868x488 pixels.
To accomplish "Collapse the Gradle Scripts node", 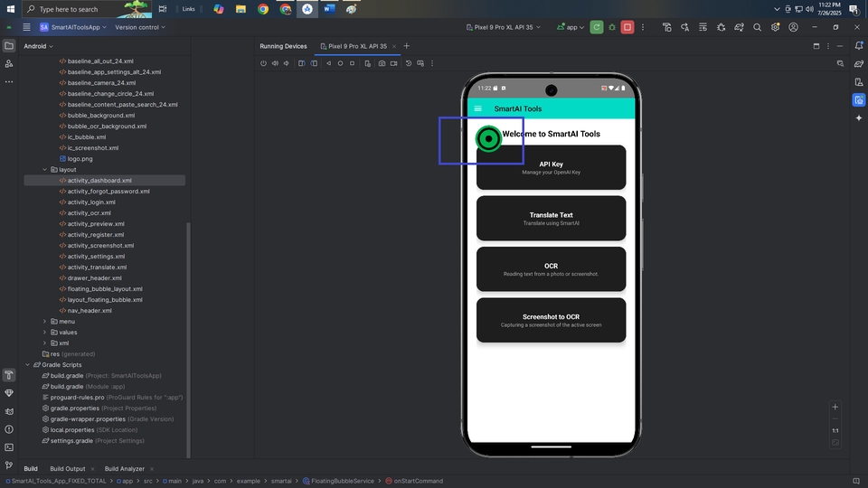I will (x=28, y=364).
